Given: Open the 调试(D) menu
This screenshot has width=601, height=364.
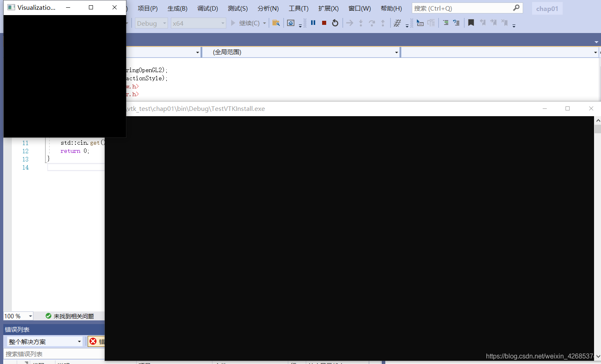Looking at the screenshot, I should 207,8.
